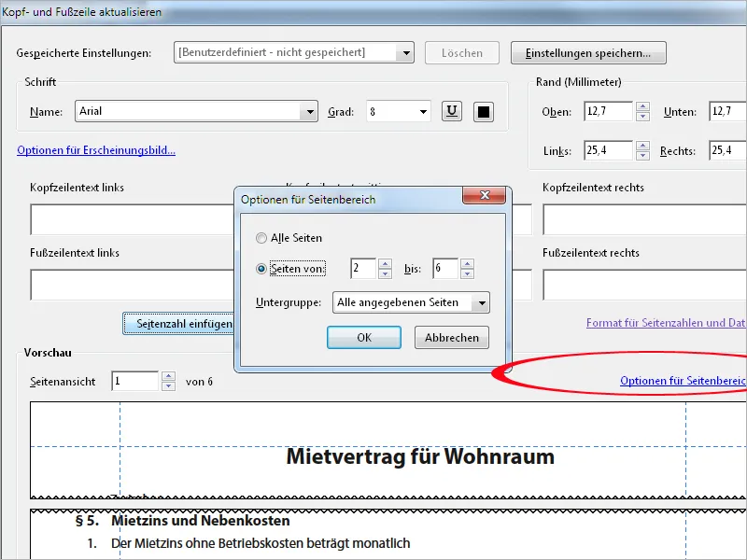747x560 pixels.
Task: Click the '§ 5. Mietzins und Nebenkosten' preview text
Action: pyautogui.click(x=183, y=521)
